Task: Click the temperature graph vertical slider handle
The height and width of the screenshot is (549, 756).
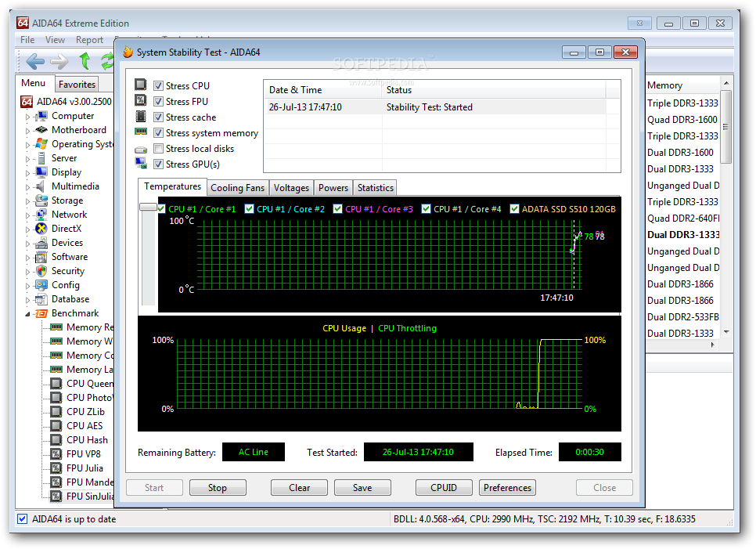Action: [148, 207]
